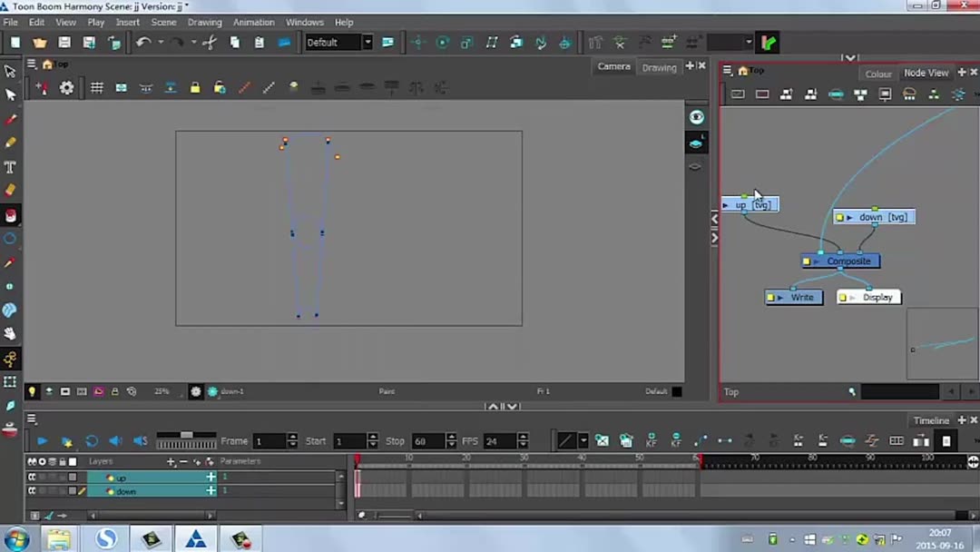The height and width of the screenshot is (552, 980).
Task: Open the Animation menu
Action: [253, 22]
